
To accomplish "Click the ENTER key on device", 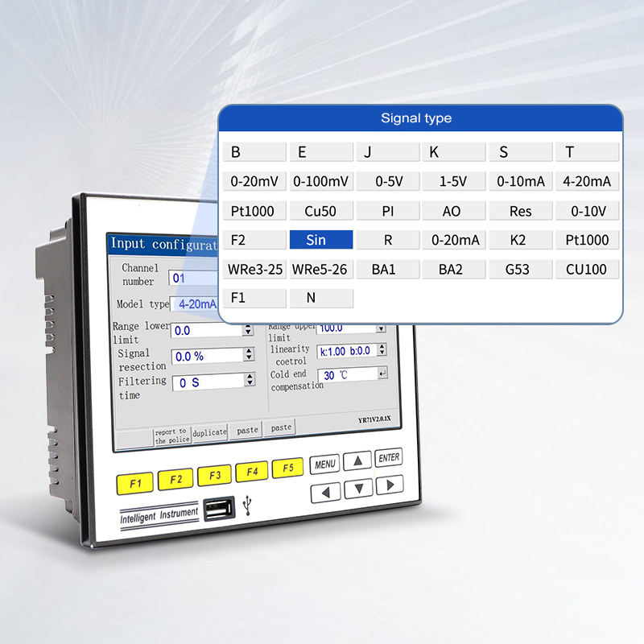I will (389, 457).
